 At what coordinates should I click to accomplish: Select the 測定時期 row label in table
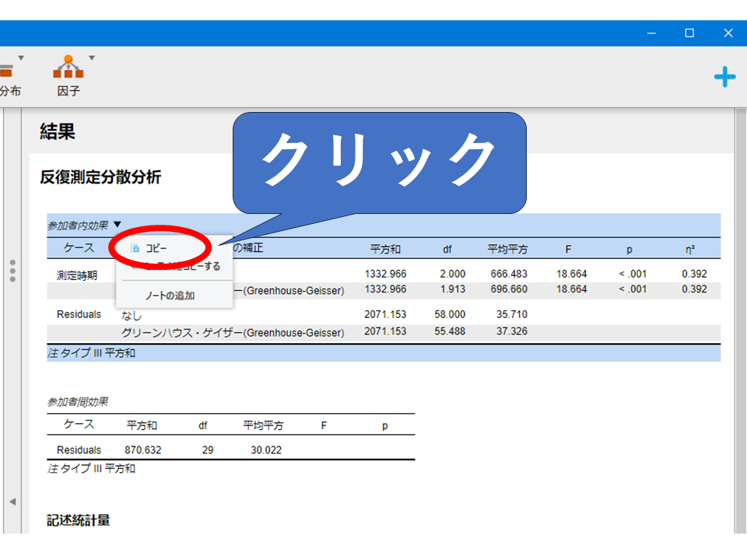click(77, 275)
